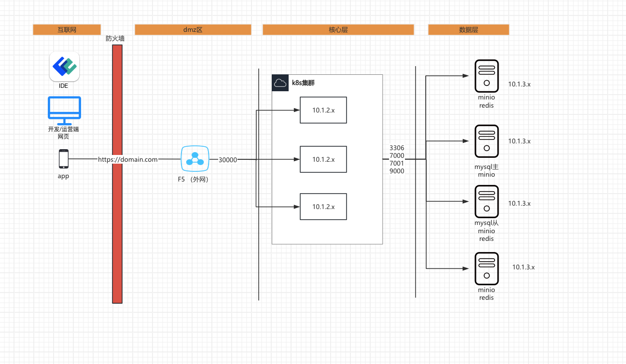The height and width of the screenshot is (364, 626).
Task: Select the 30000 port label
Action: [228, 160]
